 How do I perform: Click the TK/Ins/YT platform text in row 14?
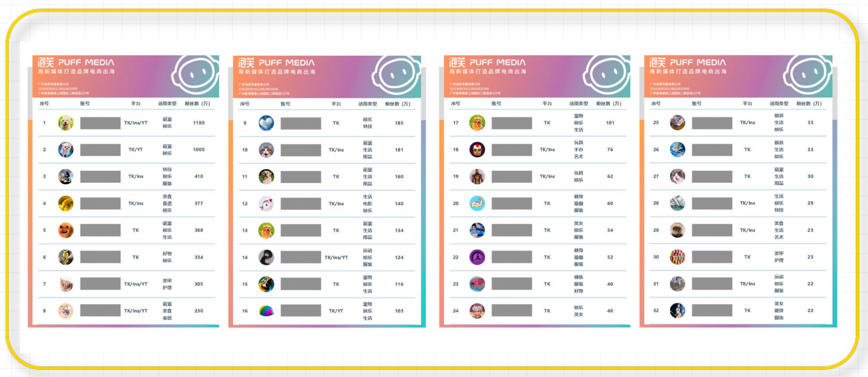click(x=336, y=258)
